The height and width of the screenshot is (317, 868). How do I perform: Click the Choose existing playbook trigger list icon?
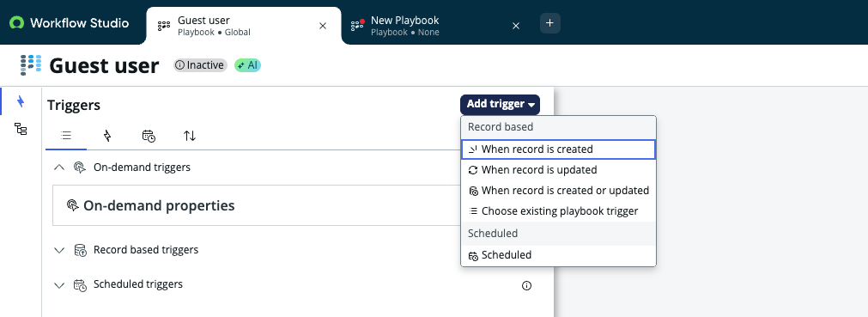tap(473, 211)
